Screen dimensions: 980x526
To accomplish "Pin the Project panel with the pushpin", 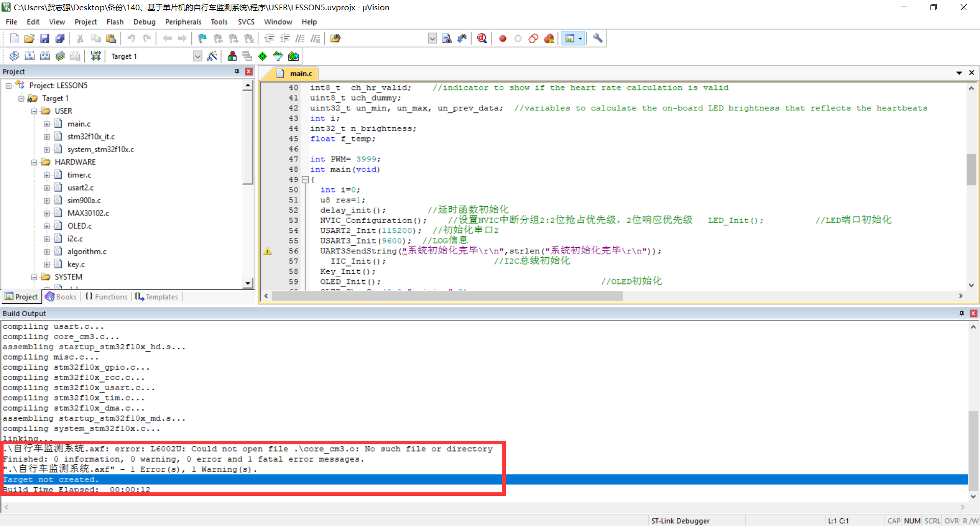I will point(237,71).
